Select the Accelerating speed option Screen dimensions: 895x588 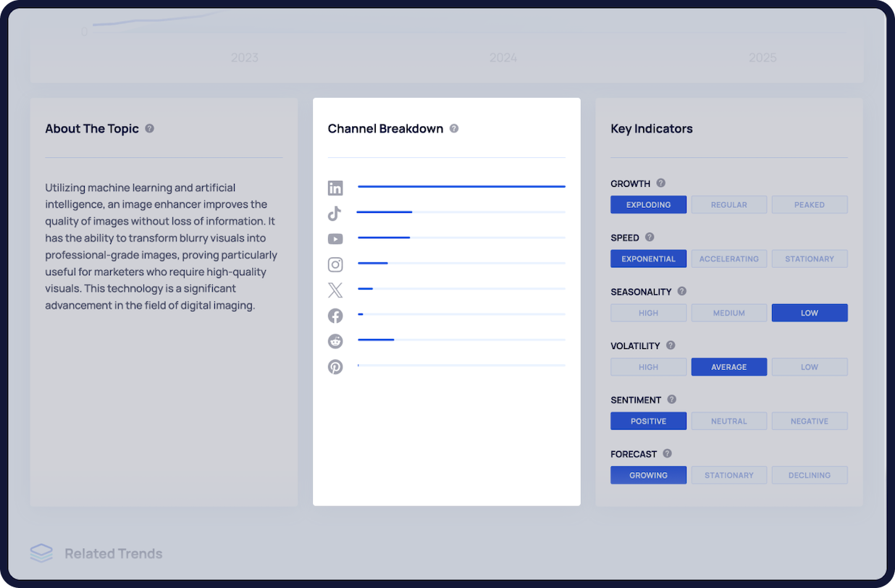(728, 259)
